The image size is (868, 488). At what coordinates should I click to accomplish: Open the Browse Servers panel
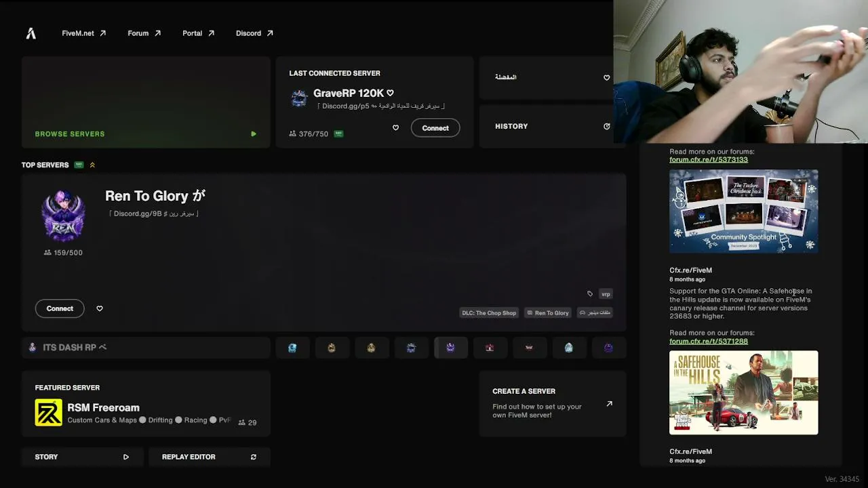146,102
